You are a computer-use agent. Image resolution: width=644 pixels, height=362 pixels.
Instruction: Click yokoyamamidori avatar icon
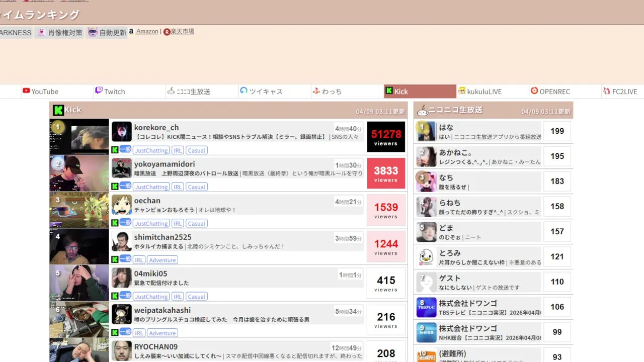click(x=122, y=168)
